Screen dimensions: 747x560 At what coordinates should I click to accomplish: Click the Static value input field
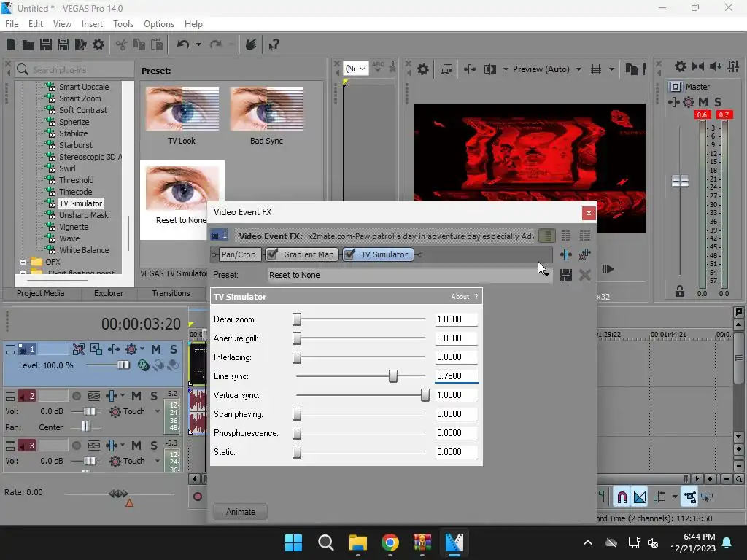click(456, 452)
